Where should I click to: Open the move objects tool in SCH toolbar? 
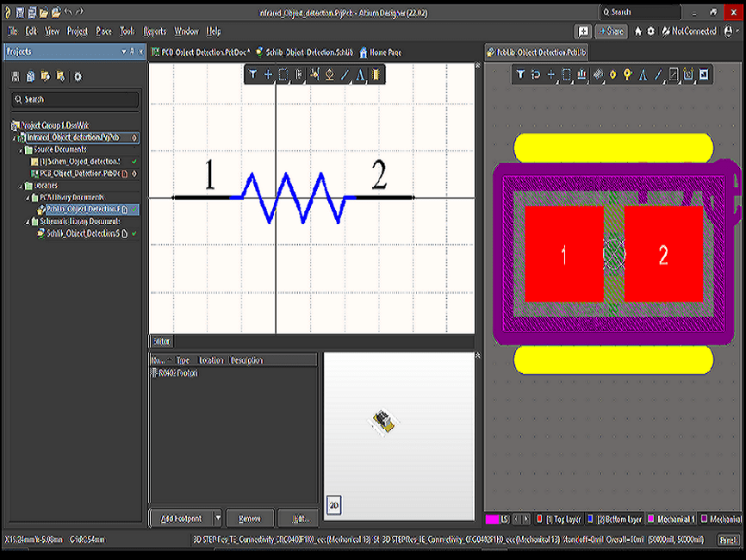point(269,75)
